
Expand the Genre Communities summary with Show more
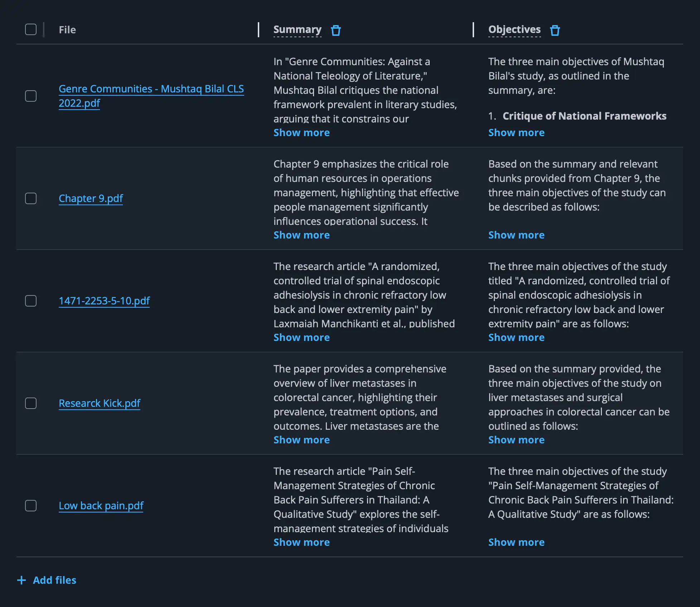301,133
